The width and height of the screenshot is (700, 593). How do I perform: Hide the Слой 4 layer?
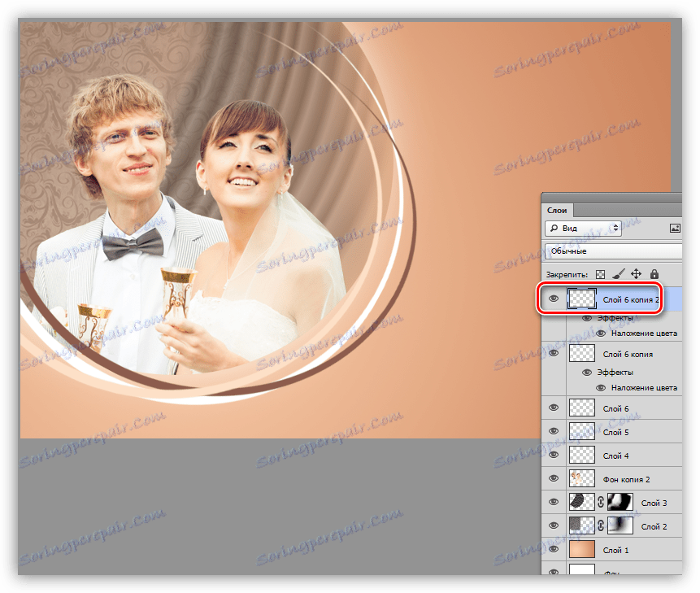[554, 455]
